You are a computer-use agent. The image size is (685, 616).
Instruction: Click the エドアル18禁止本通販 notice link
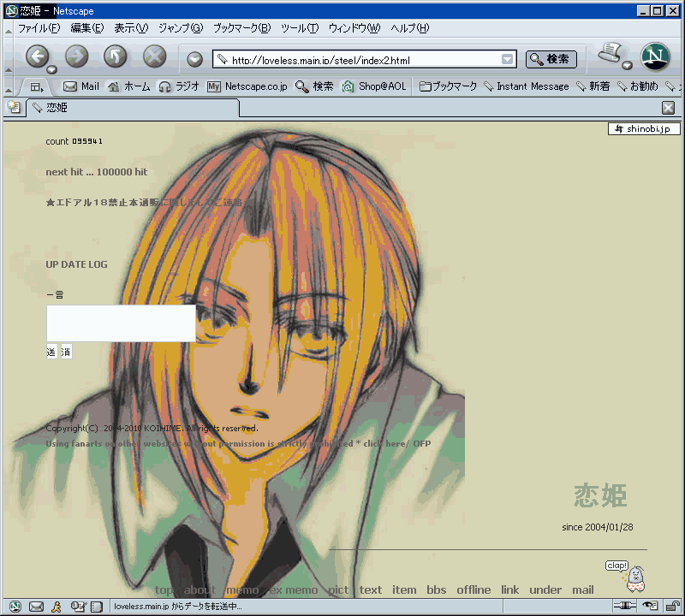click(144, 202)
